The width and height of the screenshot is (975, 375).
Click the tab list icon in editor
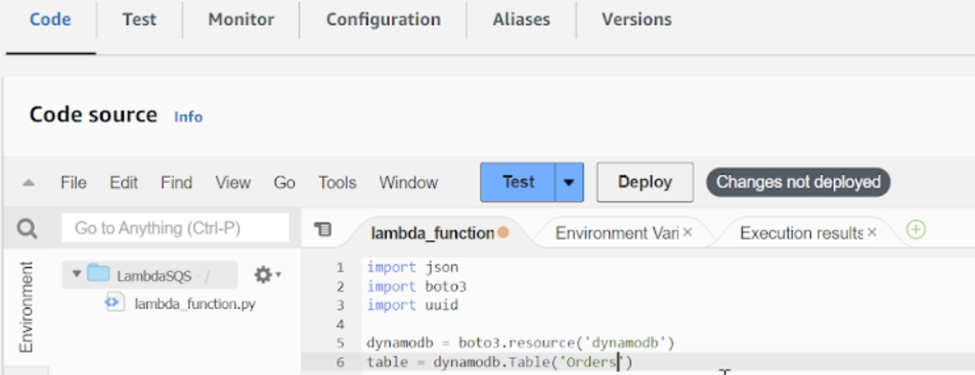point(323,229)
